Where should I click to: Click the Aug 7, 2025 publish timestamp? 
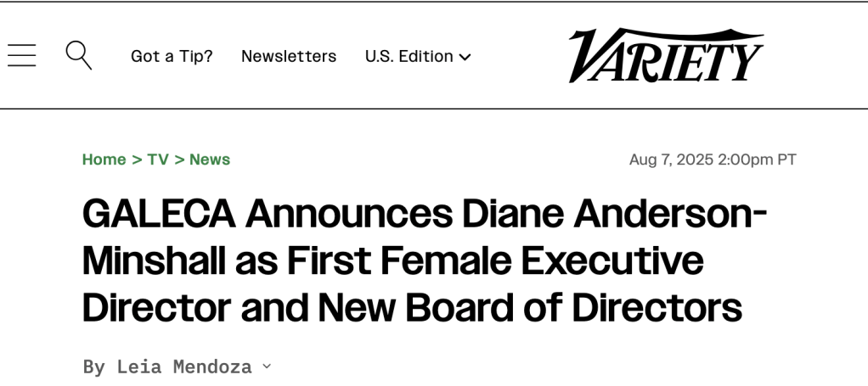click(x=713, y=159)
